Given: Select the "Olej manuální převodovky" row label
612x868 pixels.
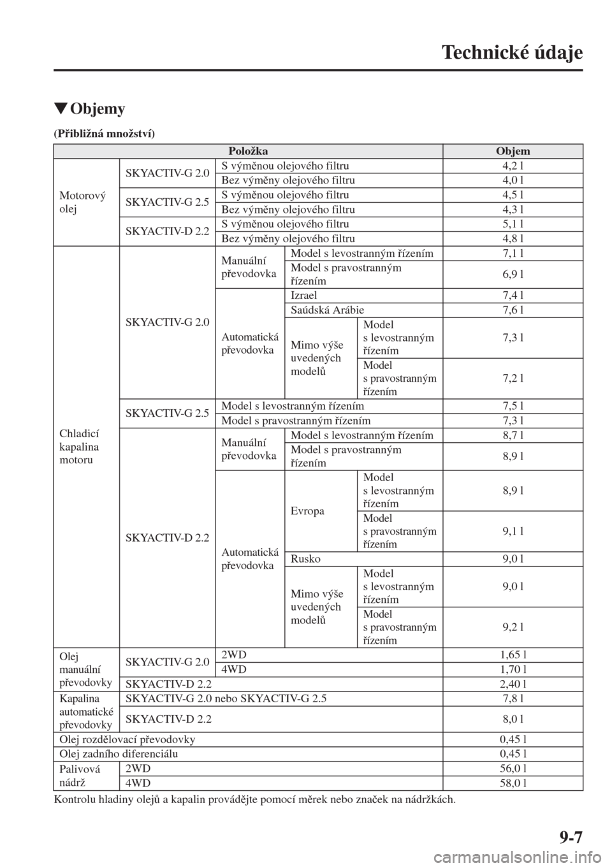Looking at the screenshot, I should coord(86,670).
